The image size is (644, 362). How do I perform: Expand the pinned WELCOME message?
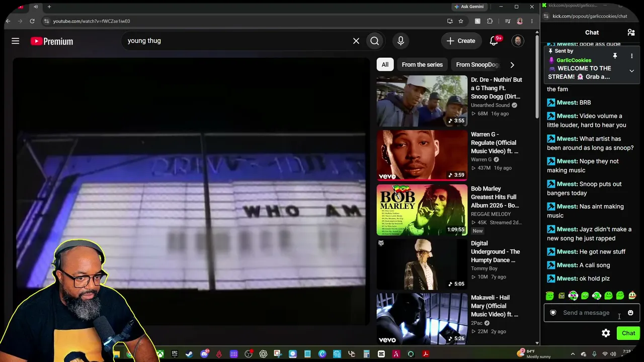[632, 71]
